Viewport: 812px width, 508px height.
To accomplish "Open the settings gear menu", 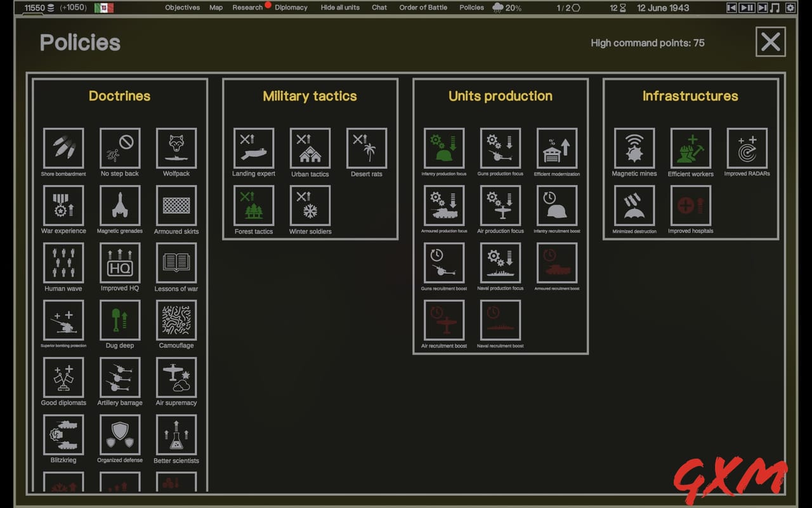I will pos(790,8).
